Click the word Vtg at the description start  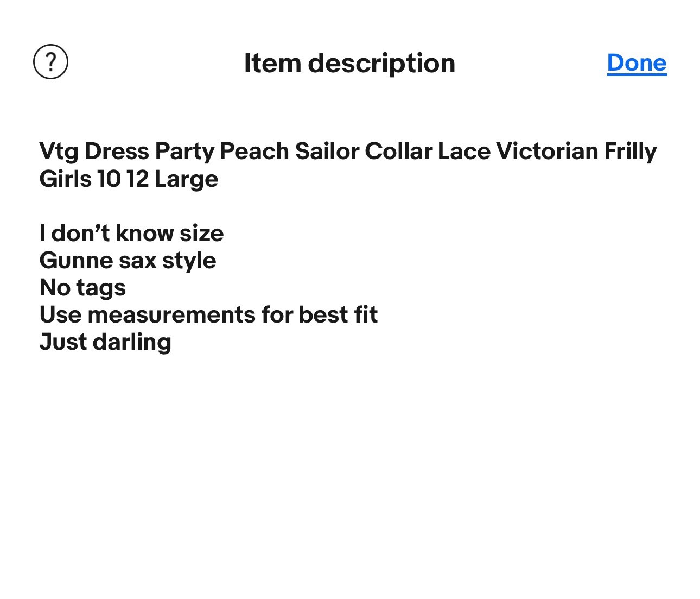tap(59, 152)
